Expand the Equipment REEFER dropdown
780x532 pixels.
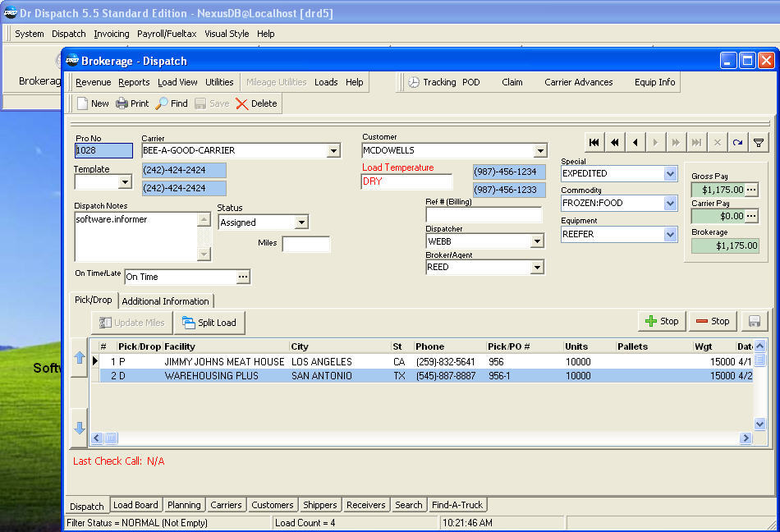click(x=670, y=235)
